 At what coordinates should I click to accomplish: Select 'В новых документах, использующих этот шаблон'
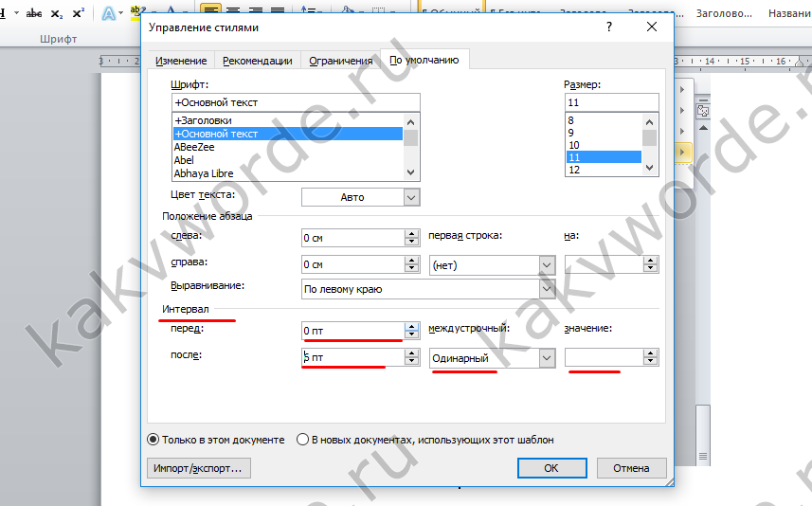tap(303, 440)
